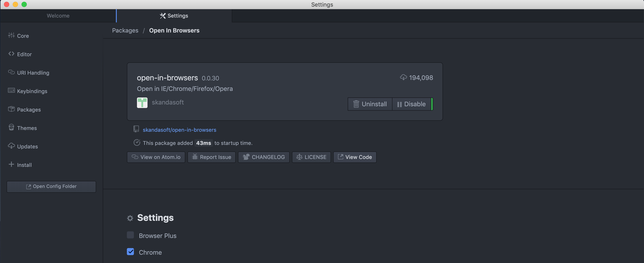Click the Updates cloud download icon
Screen dimensions: 644x263
pyautogui.click(x=11, y=146)
